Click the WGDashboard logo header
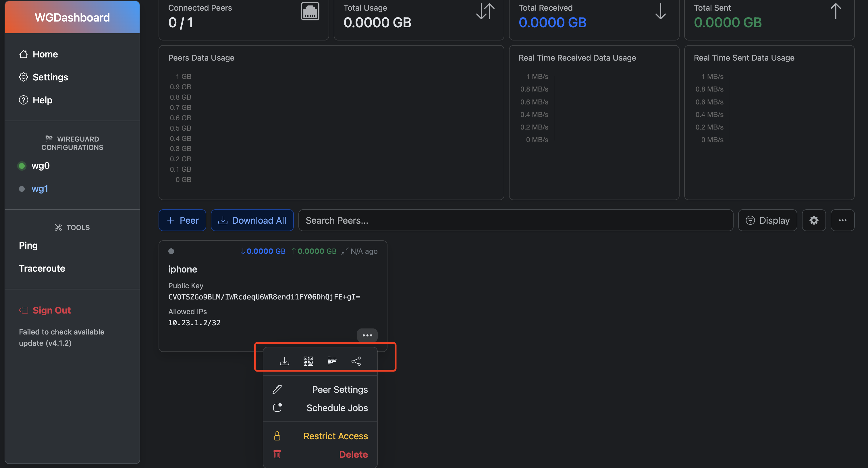 click(x=72, y=17)
